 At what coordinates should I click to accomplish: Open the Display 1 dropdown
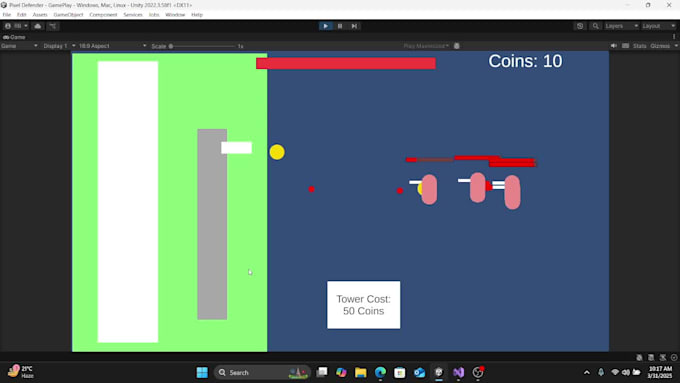pos(59,46)
